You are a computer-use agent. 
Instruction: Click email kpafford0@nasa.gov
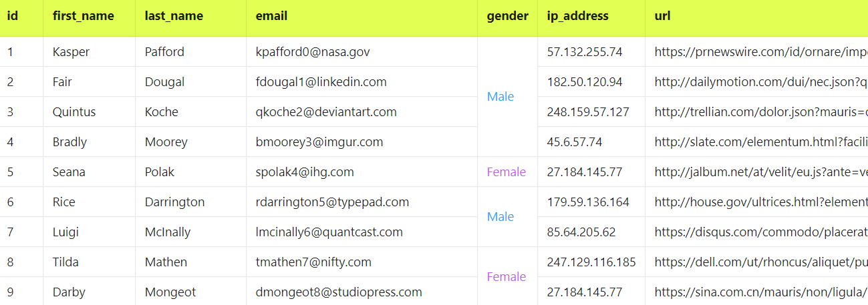(x=362, y=51)
